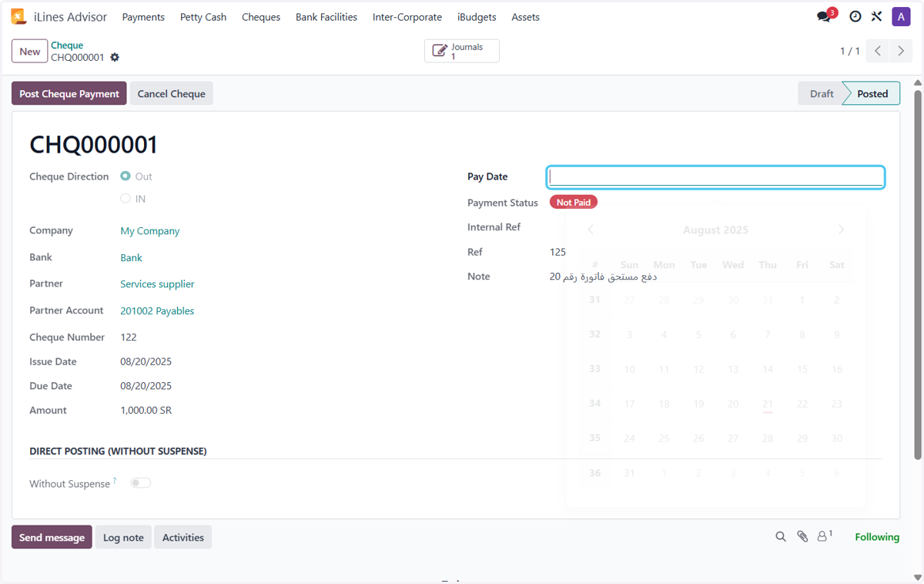The height and width of the screenshot is (584, 924).
Task: Click next month arrow in calendar
Action: click(x=841, y=230)
